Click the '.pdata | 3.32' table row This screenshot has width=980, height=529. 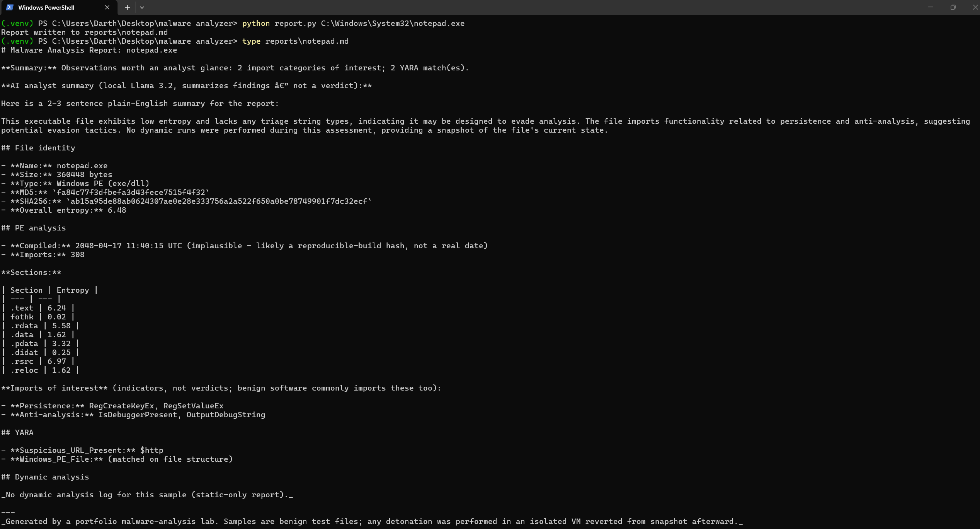point(41,344)
